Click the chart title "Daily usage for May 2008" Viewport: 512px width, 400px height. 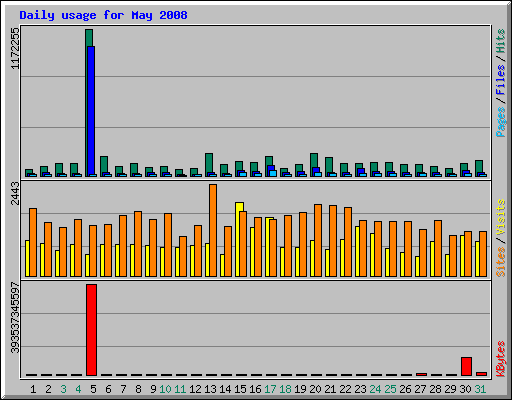click(x=103, y=15)
